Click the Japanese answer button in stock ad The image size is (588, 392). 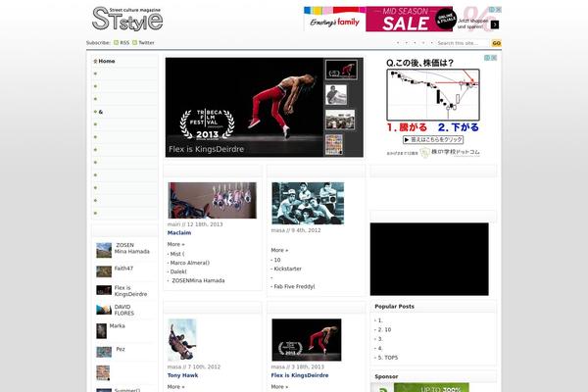[x=433, y=139]
